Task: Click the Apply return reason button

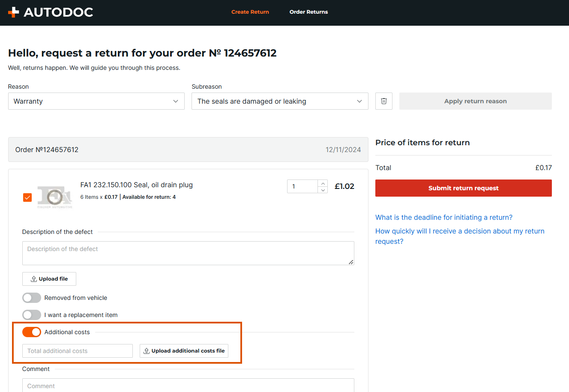Action: pyautogui.click(x=475, y=101)
